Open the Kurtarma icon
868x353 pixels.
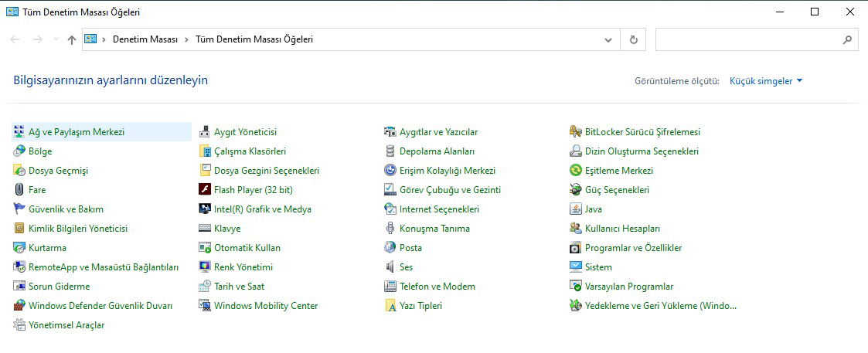pyautogui.click(x=19, y=248)
